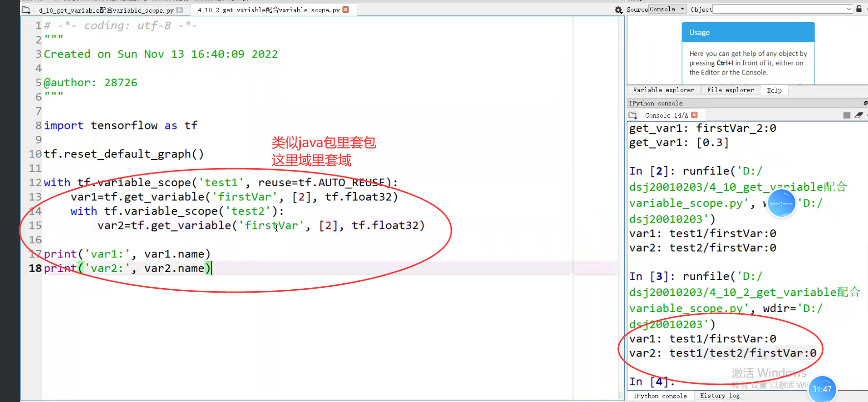
Task: Place cursor on tf.reset_default_graph() line
Action: (x=124, y=154)
